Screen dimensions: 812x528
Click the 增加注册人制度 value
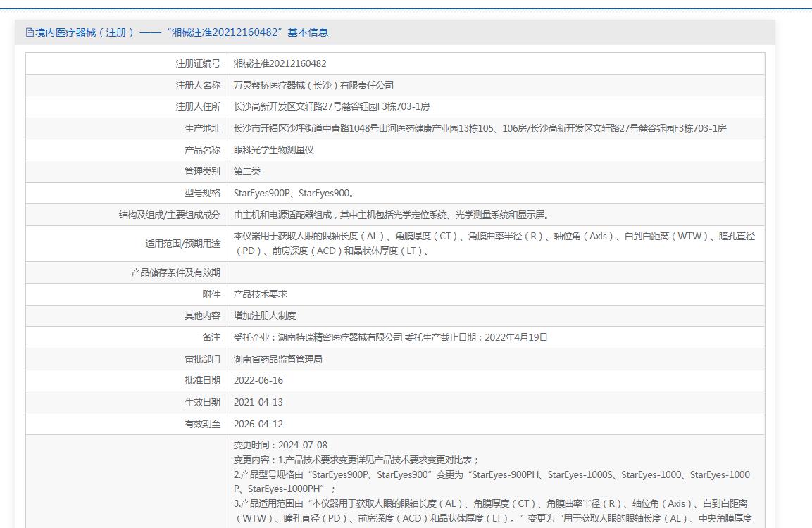click(x=265, y=315)
